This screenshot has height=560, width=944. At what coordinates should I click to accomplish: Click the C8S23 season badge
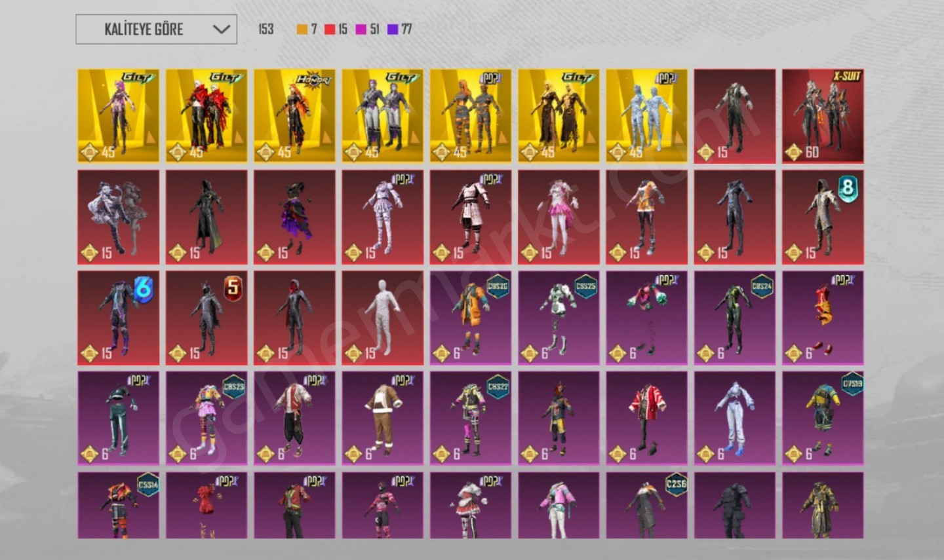click(x=233, y=387)
